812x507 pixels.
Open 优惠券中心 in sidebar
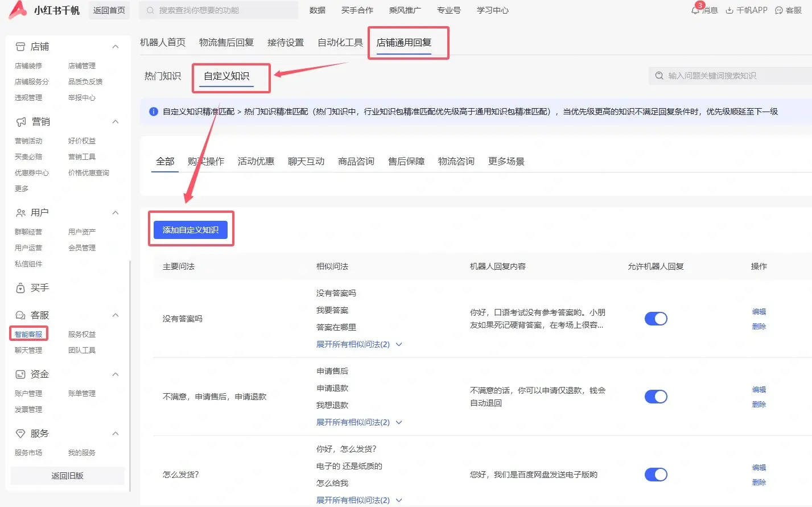(x=32, y=173)
